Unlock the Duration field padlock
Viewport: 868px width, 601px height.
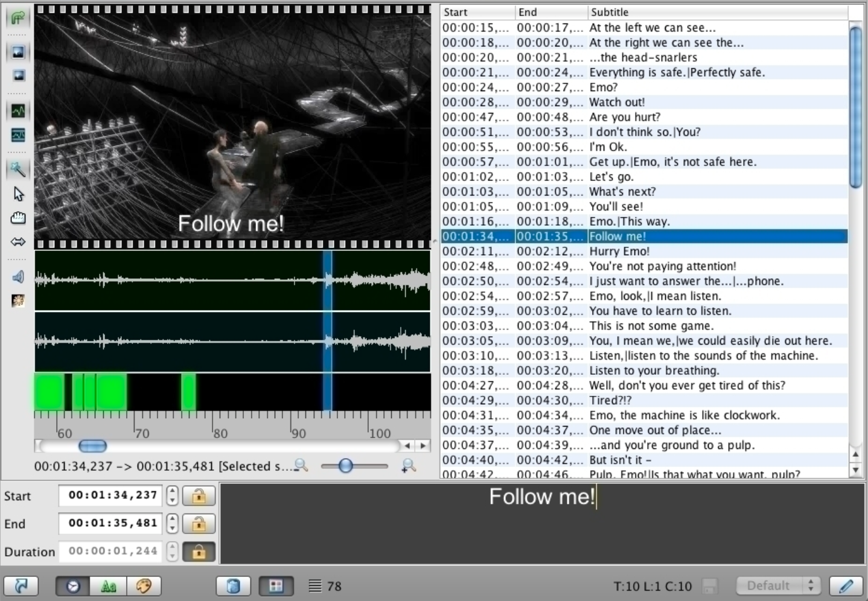click(199, 552)
